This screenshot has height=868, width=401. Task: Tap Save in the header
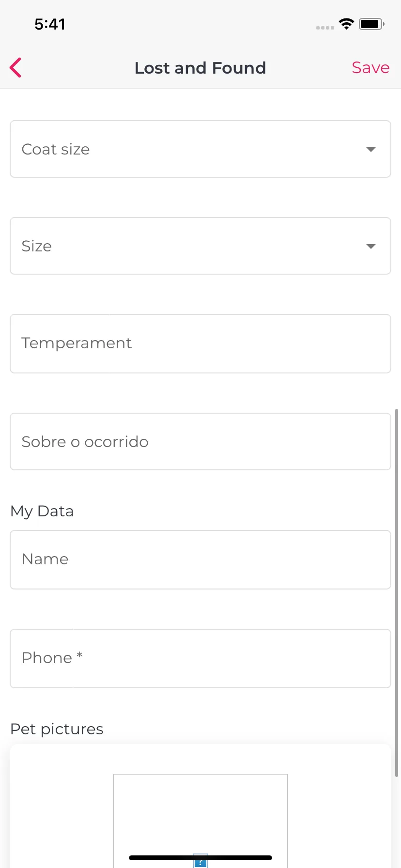pyautogui.click(x=370, y=68)
